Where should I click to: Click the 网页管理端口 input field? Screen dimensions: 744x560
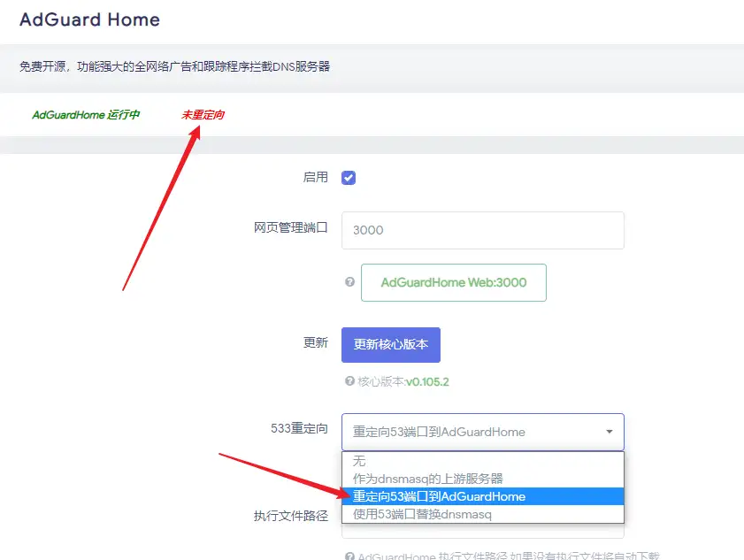(x=482, y=230)
